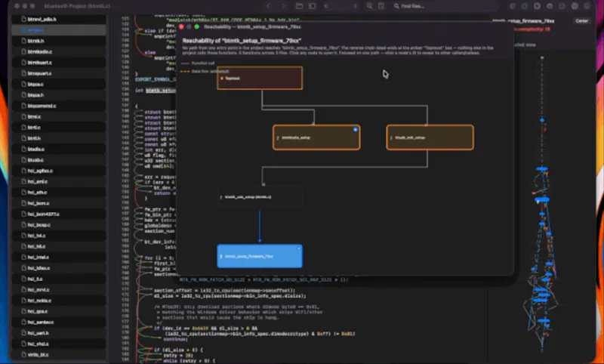The height and width of the screenshot is (364, 604).
Task: Open btqca.c in the file list
Action: pyautogui.click(x=59, y=84)
